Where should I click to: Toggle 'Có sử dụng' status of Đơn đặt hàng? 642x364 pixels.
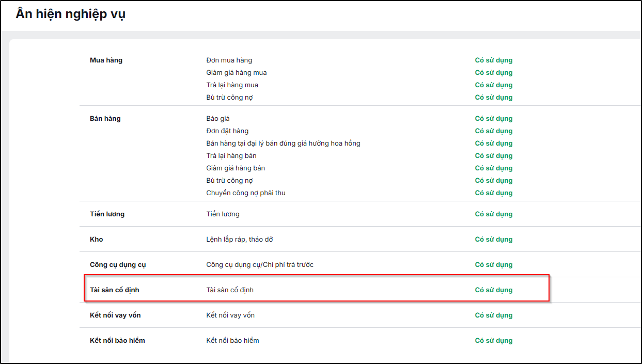494,131
